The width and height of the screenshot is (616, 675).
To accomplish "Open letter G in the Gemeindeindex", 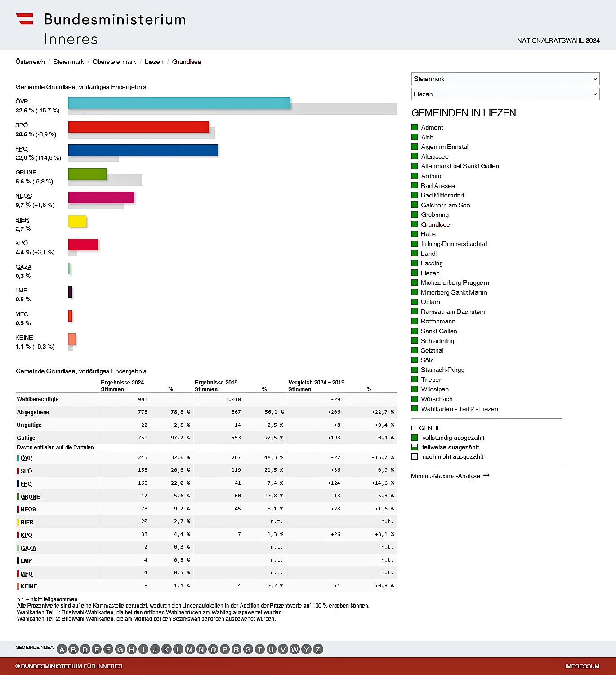I will pyautogui.click(x=120, y=649).
